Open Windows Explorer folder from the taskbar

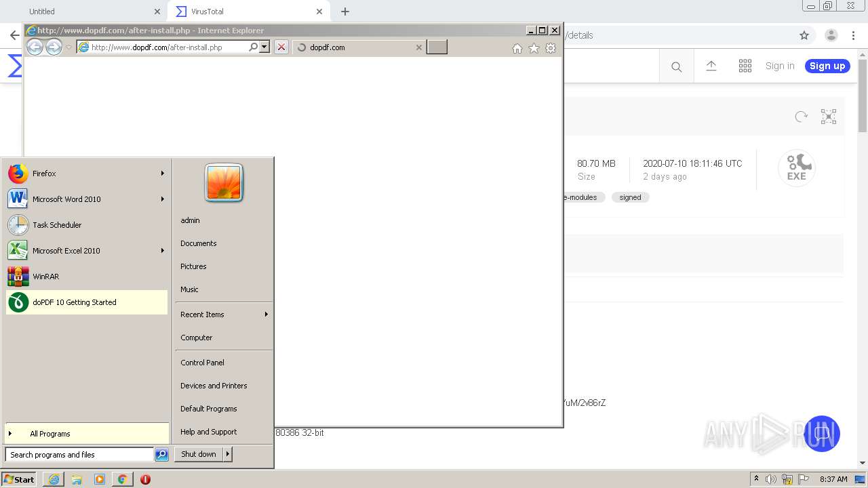point(77,479)
